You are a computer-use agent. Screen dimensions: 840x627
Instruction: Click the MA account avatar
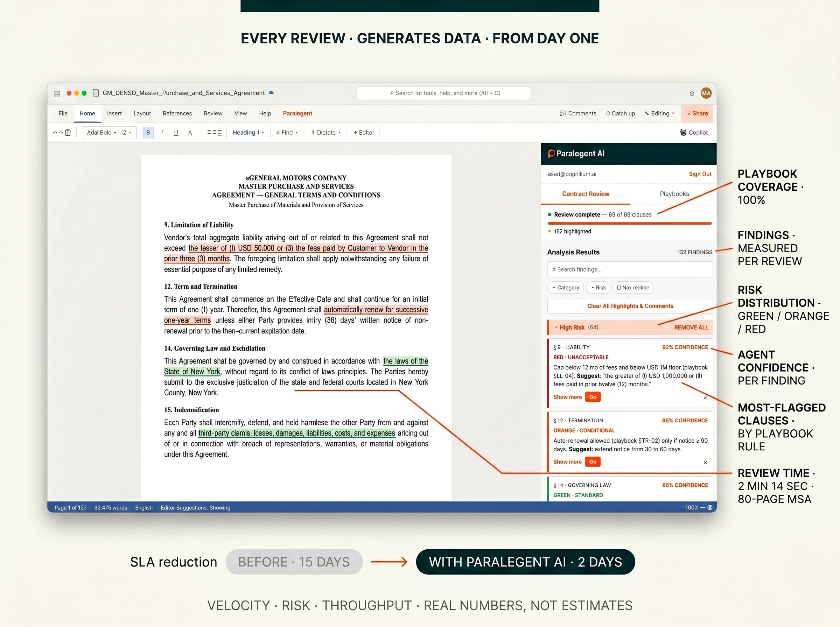click(x=706, y=93)
